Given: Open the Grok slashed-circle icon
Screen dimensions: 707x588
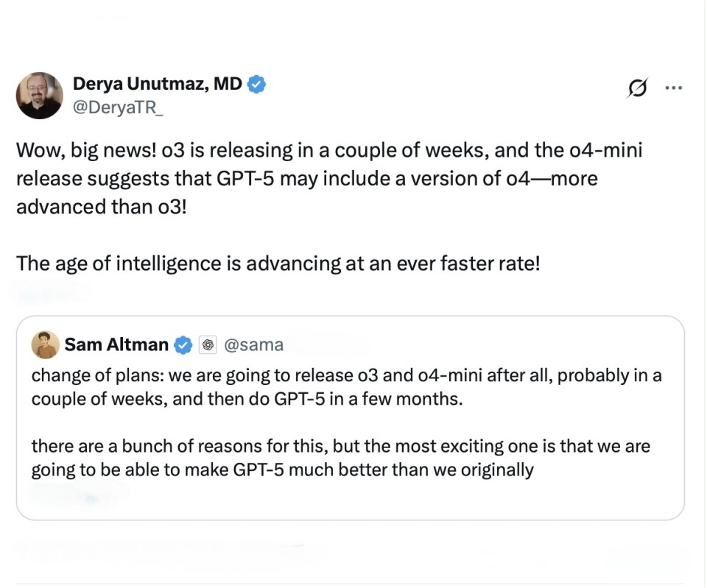Looking at the screenshot, I should [x=636, y=88].
